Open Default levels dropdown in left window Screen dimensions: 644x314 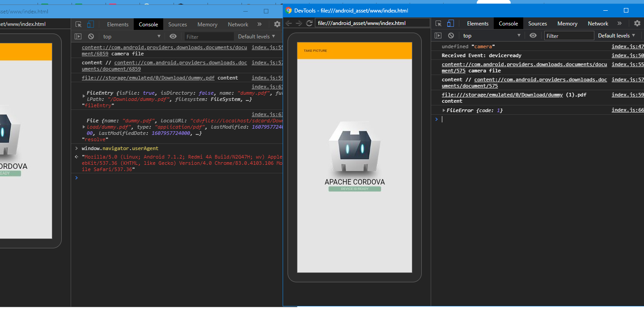(x=257, y=37)
